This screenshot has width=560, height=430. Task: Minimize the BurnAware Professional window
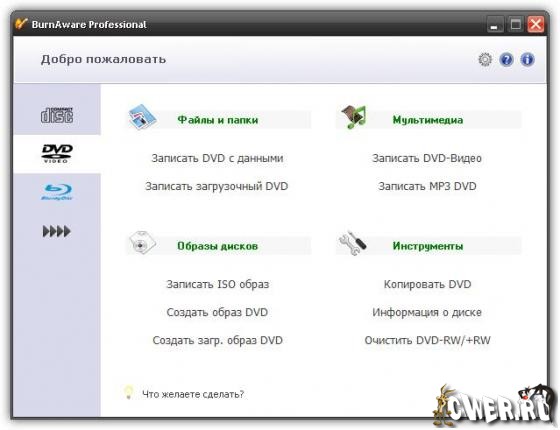[x=495, y=25]
